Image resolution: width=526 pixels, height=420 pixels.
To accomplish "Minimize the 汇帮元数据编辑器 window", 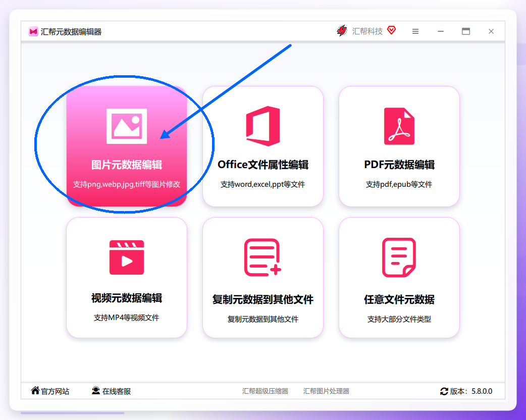I will click(441, 31).
